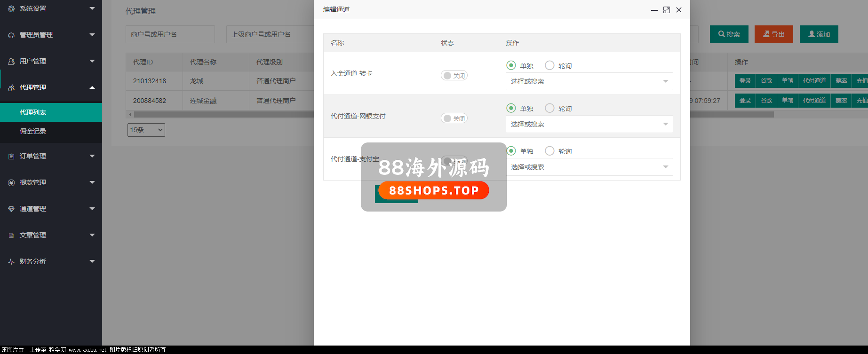Open 佣金记录 in the sidebar
The image size is (868, 354).
click(33, 131)
